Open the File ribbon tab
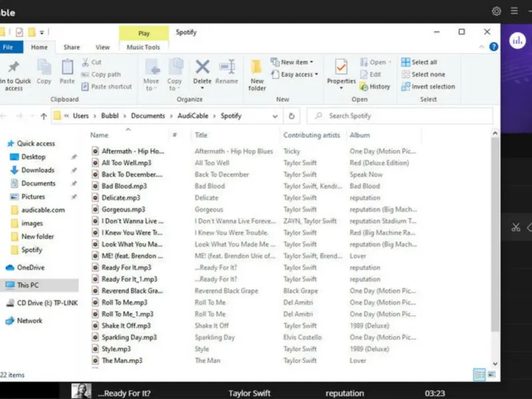This screenshot has width=532, height=399. 9,47
